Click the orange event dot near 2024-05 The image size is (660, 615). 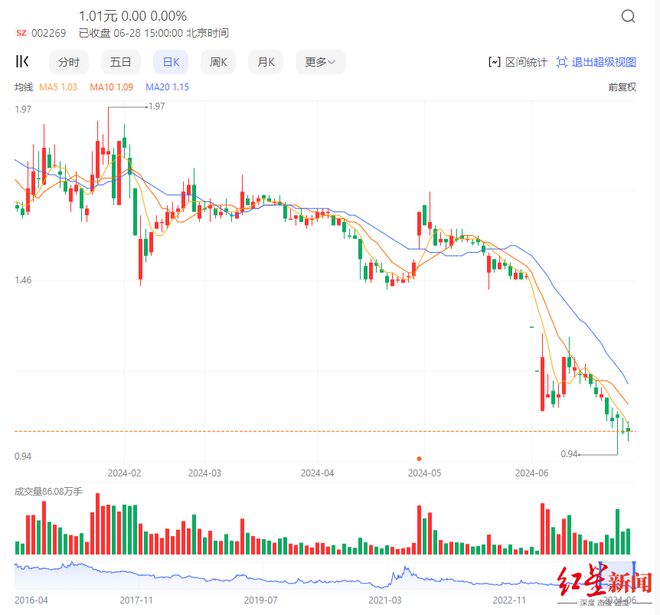pos(419,458)
